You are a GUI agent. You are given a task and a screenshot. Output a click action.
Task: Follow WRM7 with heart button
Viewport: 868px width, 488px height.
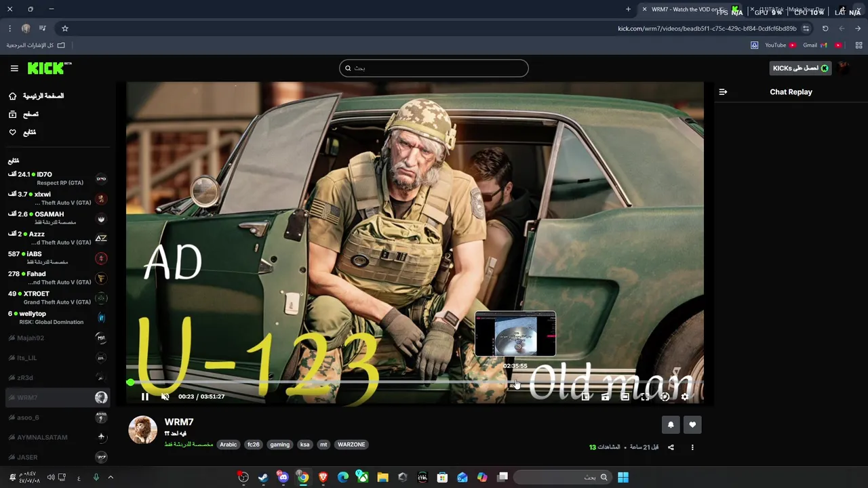(692, 425)
